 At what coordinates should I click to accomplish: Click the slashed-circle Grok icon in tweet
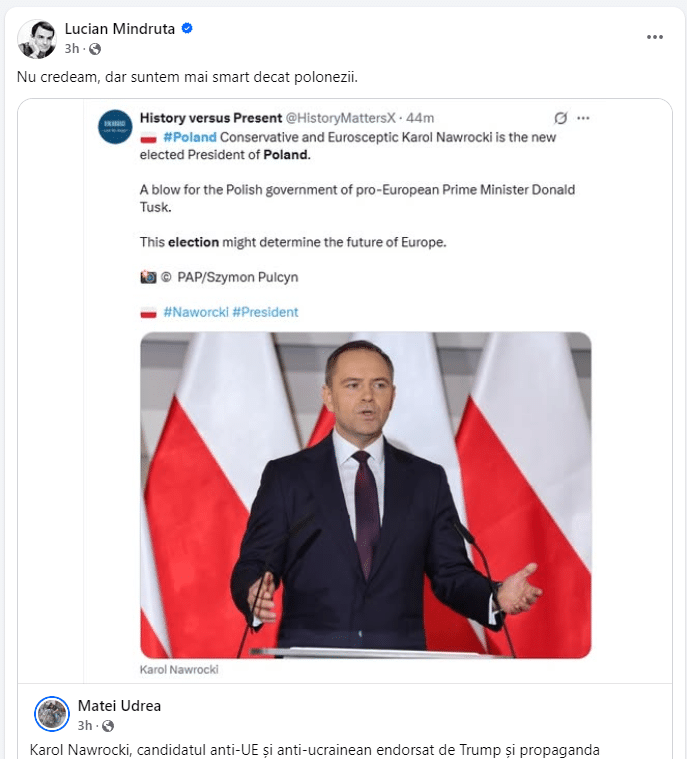point(561,118)
